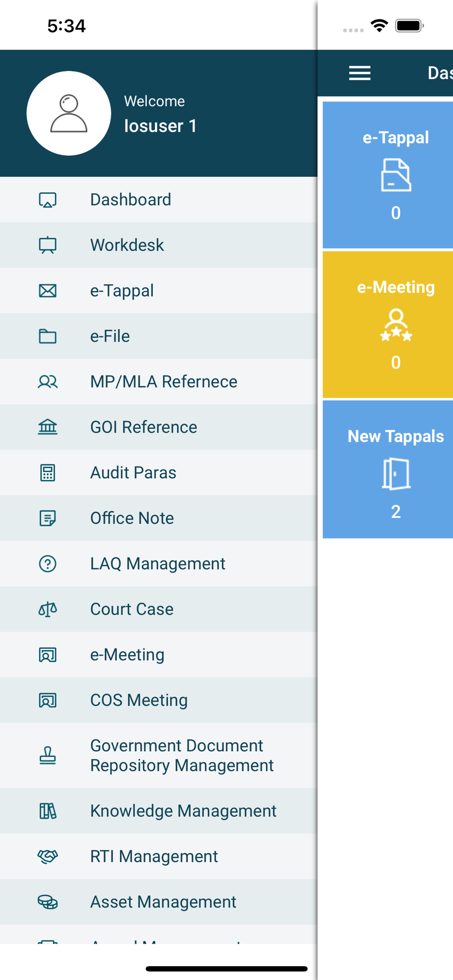The image size is (453, 980).
Task: Tap the Dashboard monitor icon
Action: (x=48, y=200)
